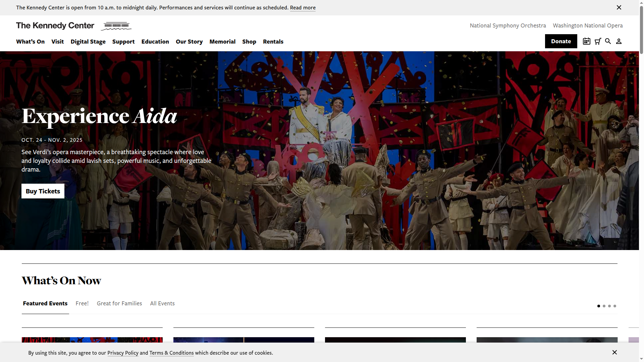Viewport: 644px width, 362px height.
Task: Select the second carousel dot
Action: tap(604, 306)
